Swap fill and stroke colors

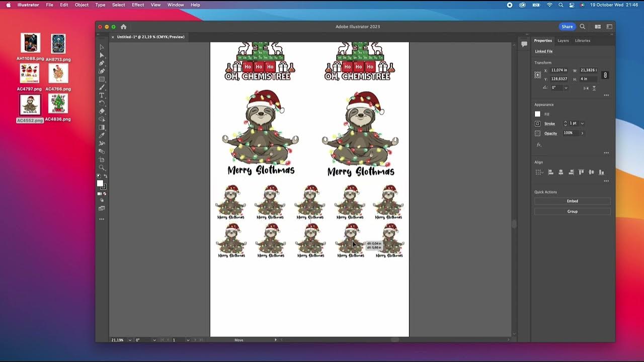105,176
